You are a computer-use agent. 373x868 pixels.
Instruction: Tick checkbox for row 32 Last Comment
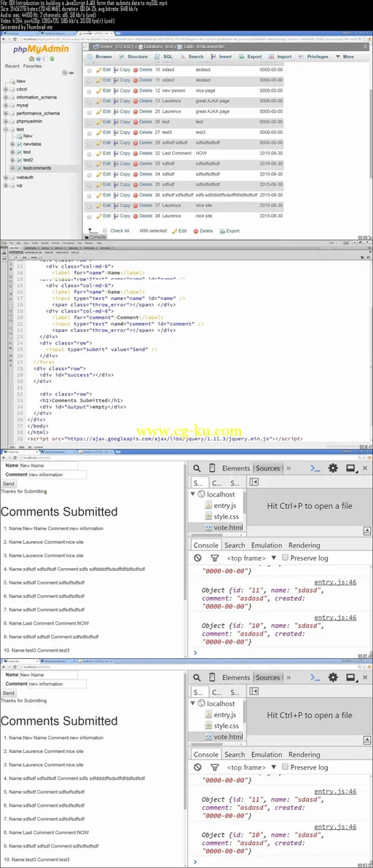coord(90,154)
